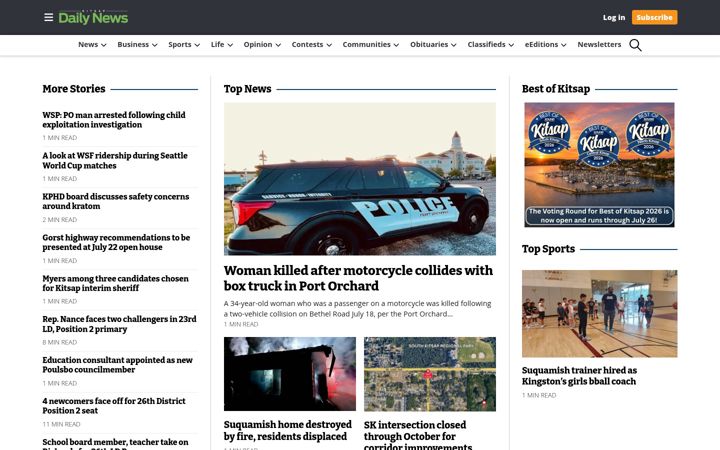Viewport: 720px width, 450px height.
Task: Open SK intersection closed through October headline
Action: (418, 435)
